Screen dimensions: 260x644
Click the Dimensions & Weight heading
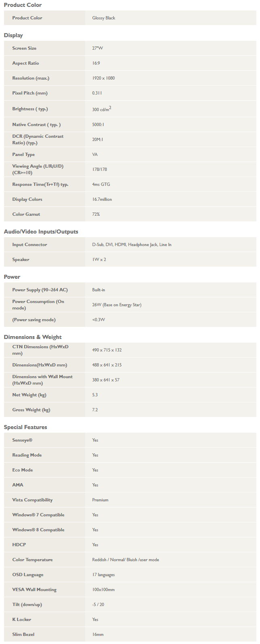pos(33,337)
